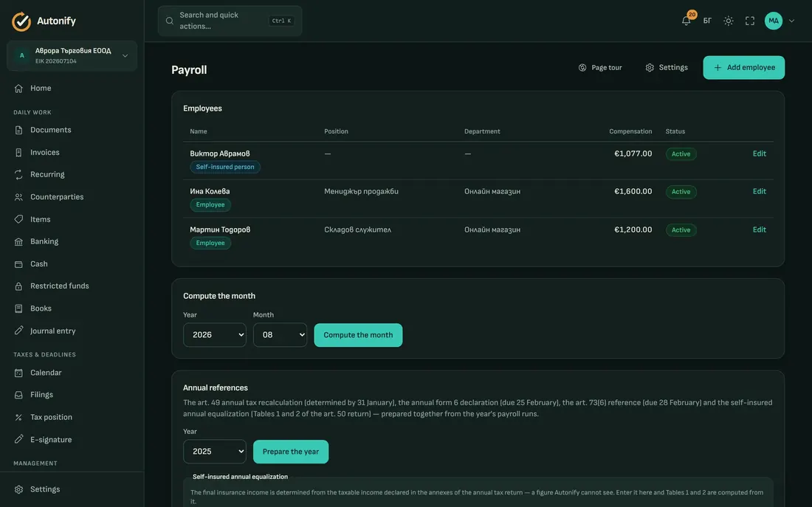Click the Self-insured person badge
The height and width of the screenshot is (507, 812).
[224, 167]
